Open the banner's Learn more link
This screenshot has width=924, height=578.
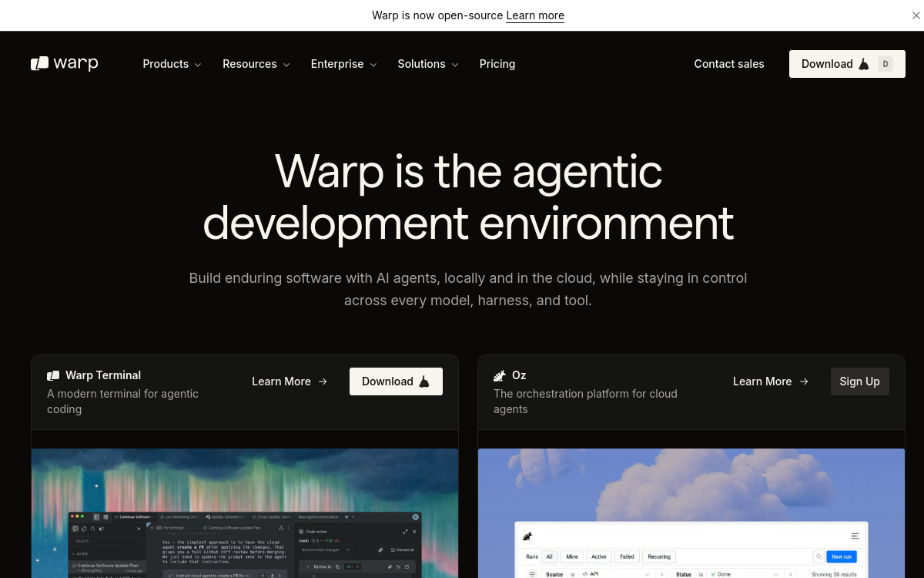pyautogui.click(x=535, y=15)
